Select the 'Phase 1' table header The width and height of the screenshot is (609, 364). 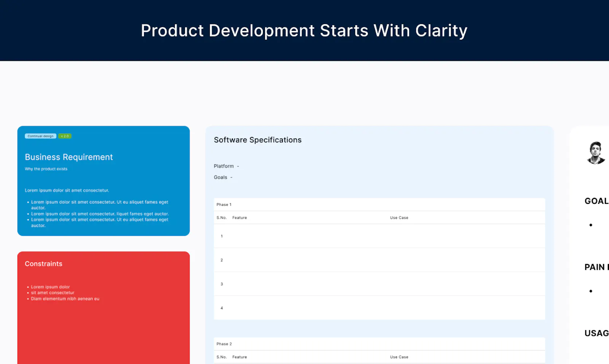379,205
